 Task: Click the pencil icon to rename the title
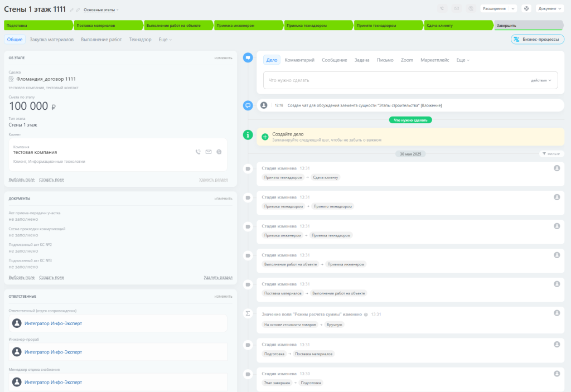pos(71,10)
